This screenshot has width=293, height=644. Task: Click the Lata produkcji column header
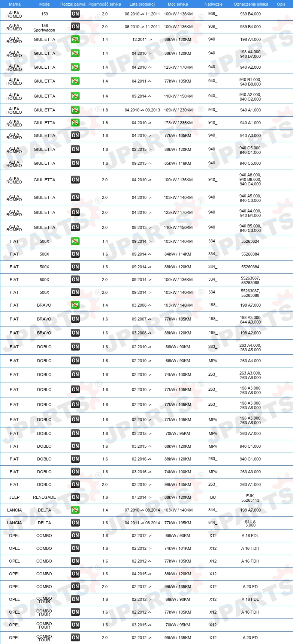pyautogui.click(x=142, y=4)
